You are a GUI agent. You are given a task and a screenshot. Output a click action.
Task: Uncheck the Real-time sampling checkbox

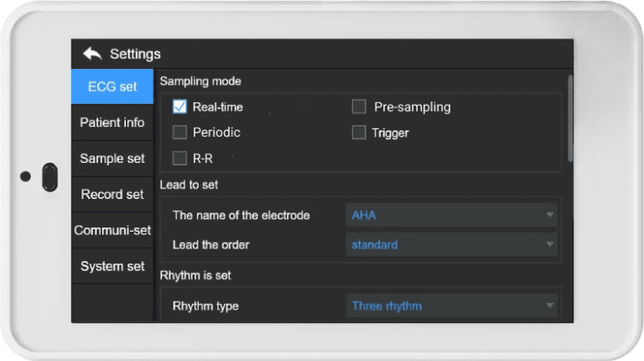point(179,107)
